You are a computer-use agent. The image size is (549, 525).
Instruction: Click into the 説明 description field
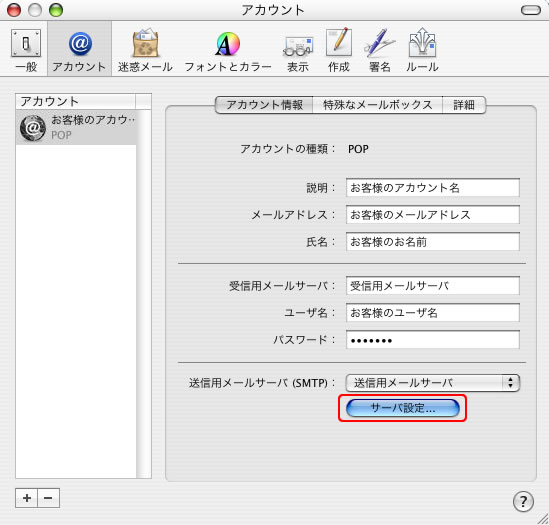click(x=432, y=188)
